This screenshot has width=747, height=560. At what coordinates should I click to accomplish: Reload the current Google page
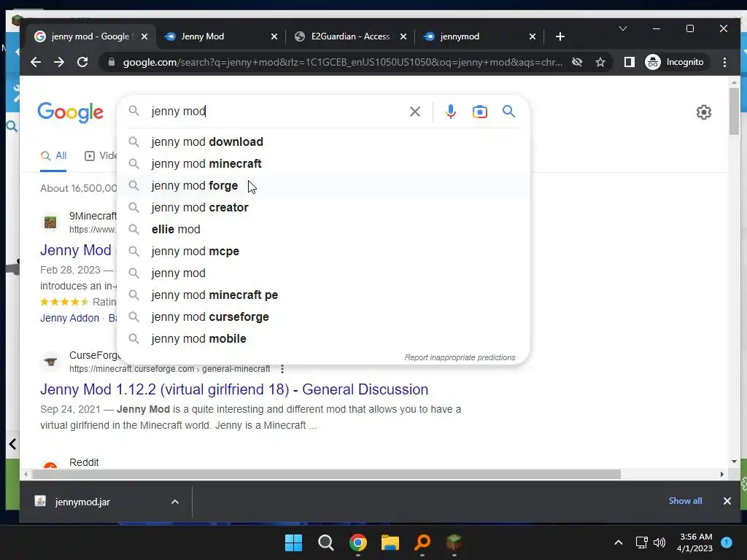pos(82,62)
